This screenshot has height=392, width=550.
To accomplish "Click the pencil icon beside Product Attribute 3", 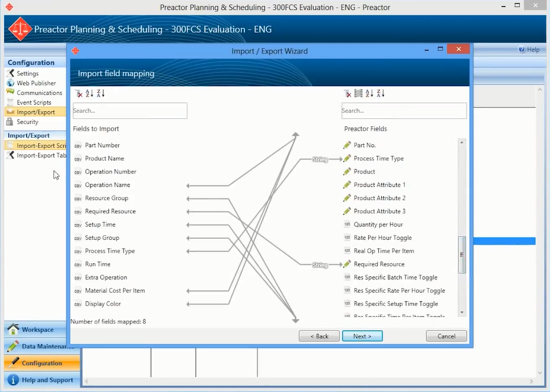I will (347, 211).
